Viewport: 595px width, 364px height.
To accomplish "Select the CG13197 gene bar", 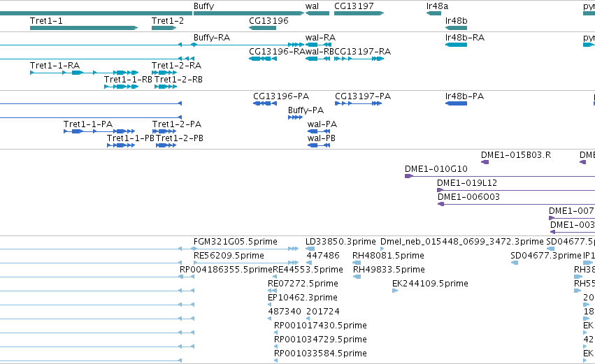I will [359, 13].
